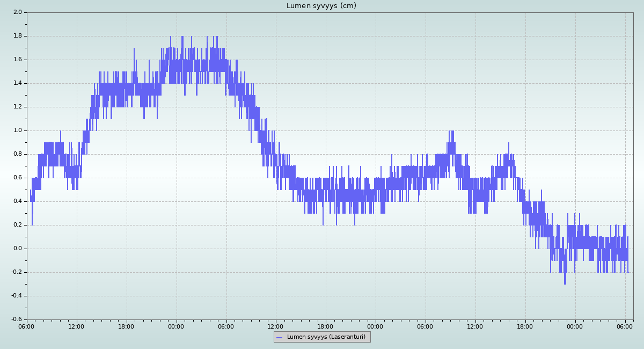Select the rightmost 06:00 time axis label
Image resolution: width=644 pixels, height=349 pixels.
coord(625,326)
